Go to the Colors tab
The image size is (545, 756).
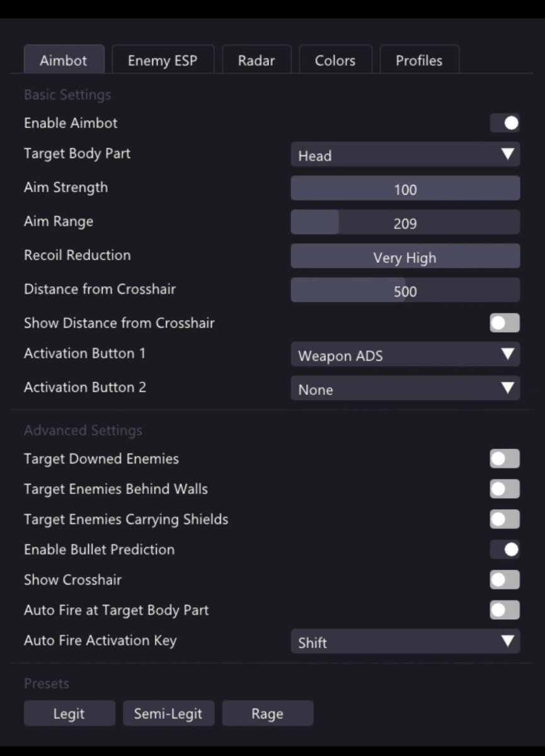[335, 60]
